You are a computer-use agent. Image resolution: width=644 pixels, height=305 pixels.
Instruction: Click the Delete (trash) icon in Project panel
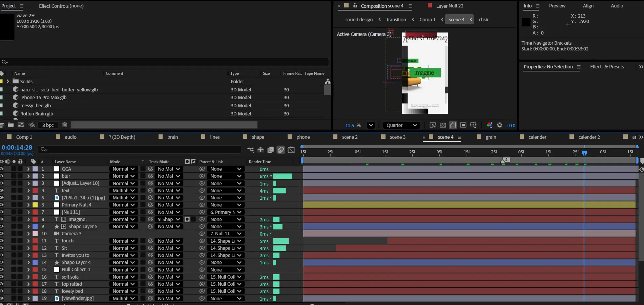64,125
